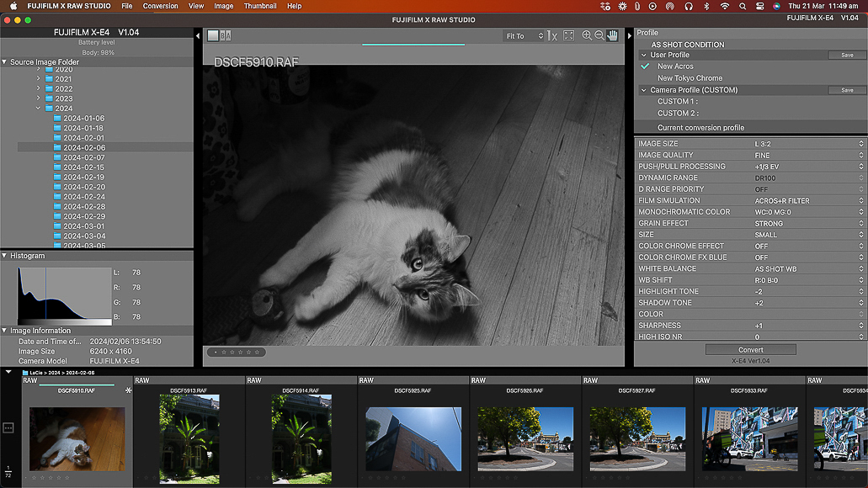Select the single image view icon
The width and height of the screenshot is (868, 488).
[x=212, y=36]
